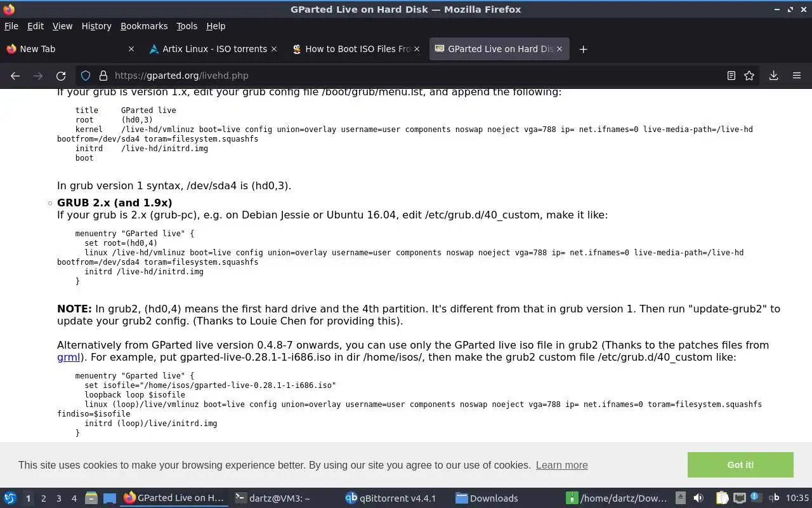812x508 pixels.
Task: Switch to /home/dartz/Dow... archive window
Action: point(617,498)
